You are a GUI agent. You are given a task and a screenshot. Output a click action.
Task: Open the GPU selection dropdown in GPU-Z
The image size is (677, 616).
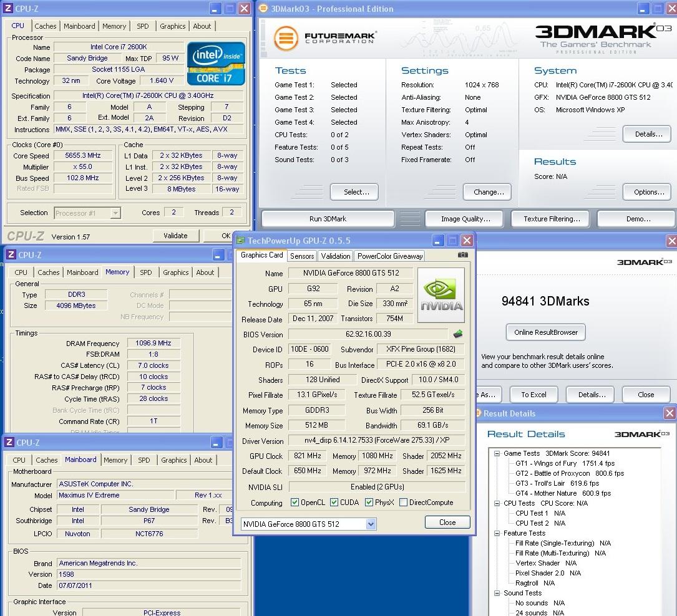[x=371, y=524]
